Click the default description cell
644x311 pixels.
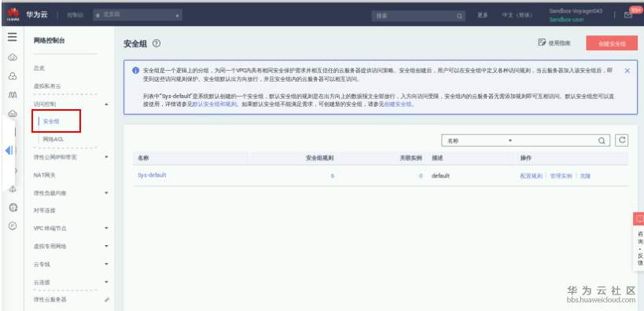pos(440,176)
